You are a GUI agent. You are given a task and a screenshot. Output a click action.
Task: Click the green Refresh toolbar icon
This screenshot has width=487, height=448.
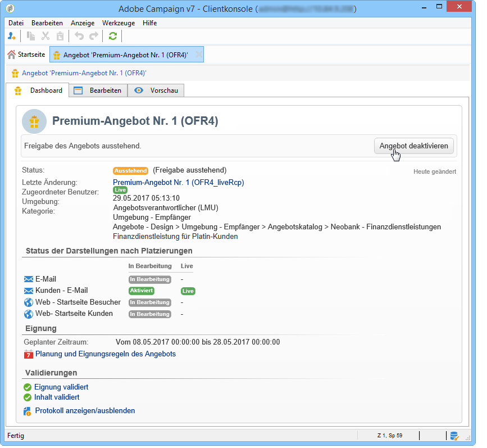(x=113, y=36)
